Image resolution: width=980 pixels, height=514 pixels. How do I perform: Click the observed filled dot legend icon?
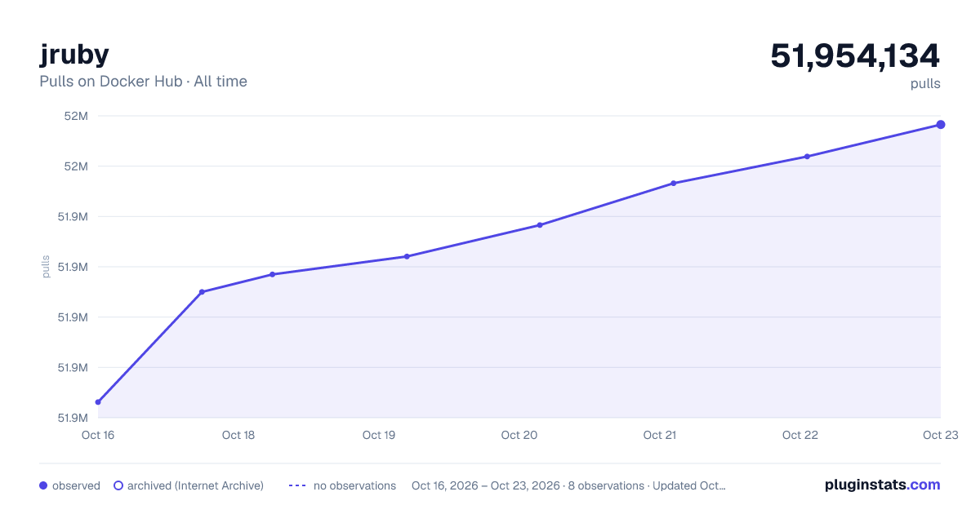(x=43, y=485)
